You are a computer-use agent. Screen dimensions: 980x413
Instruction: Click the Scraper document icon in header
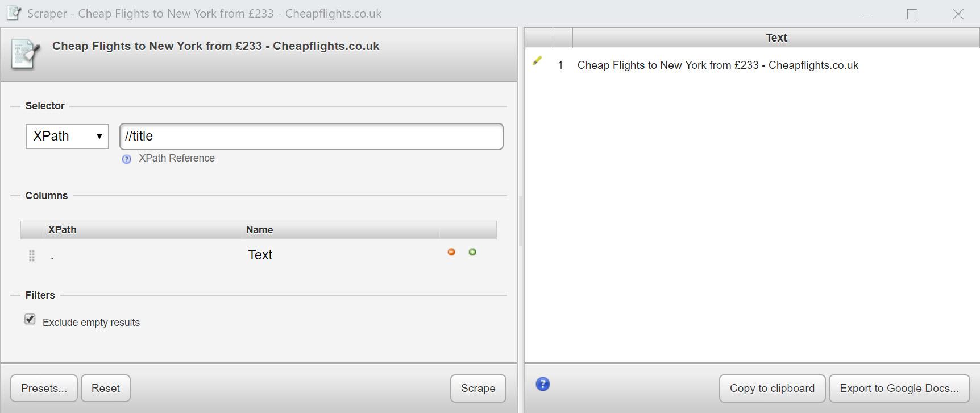pyautogui.click(x=26, y=54)
